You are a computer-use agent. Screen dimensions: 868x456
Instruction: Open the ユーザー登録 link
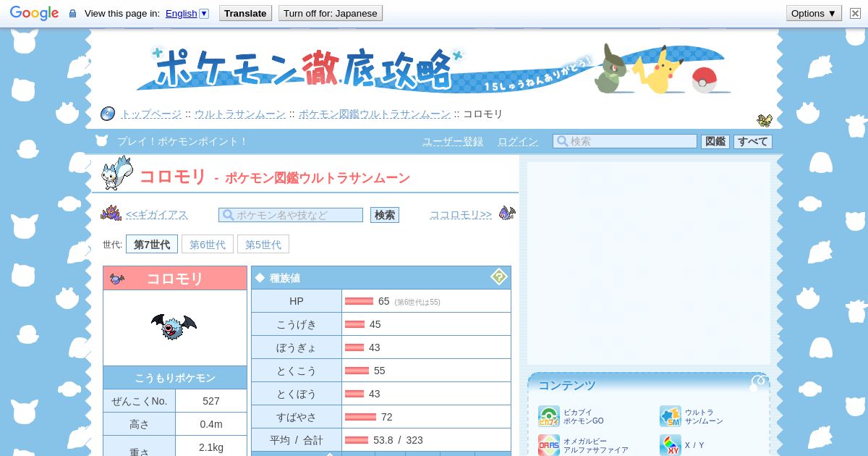(453, 141)
